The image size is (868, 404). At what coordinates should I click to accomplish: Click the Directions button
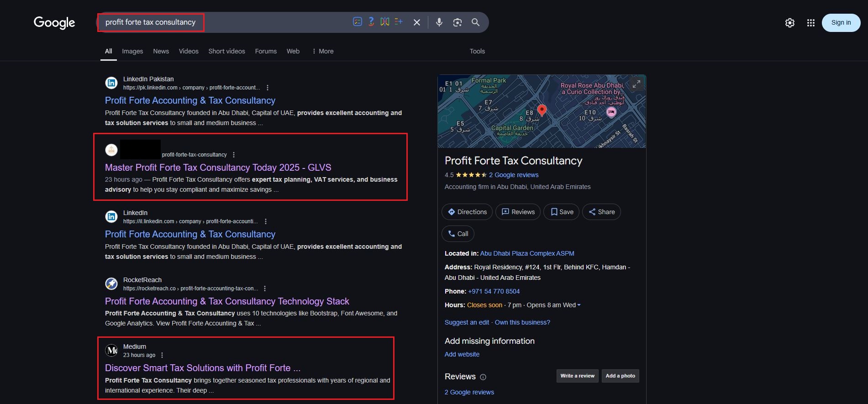[x=467, y=212]
